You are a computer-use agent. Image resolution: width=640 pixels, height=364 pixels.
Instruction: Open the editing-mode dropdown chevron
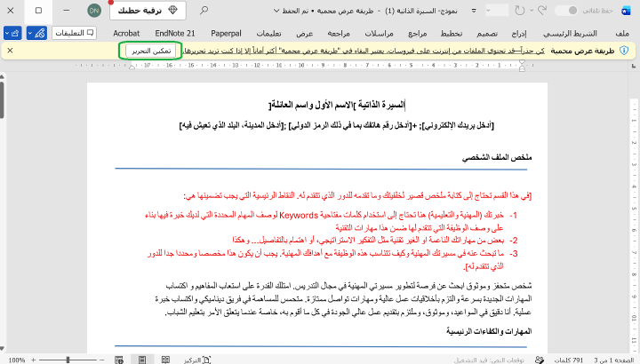click(30, 33)
